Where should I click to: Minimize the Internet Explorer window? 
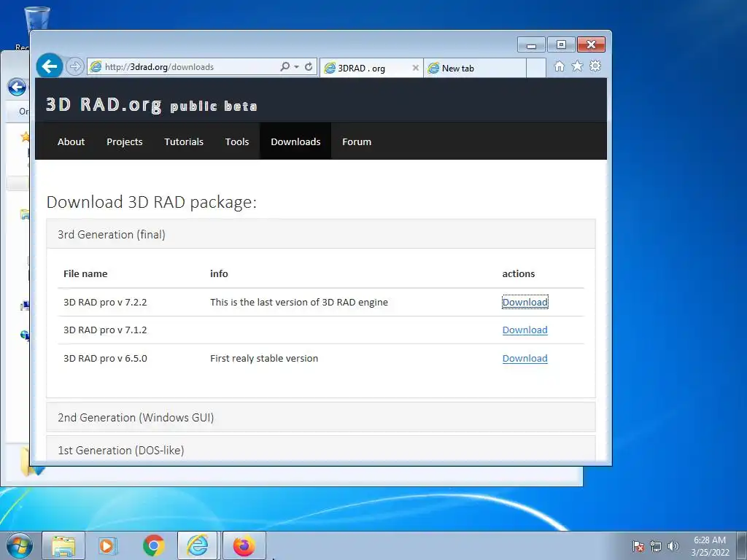point(532,44)
